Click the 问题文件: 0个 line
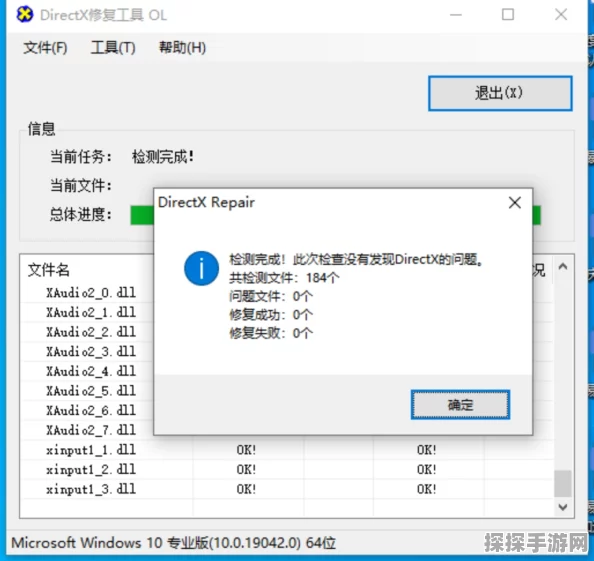The image size is (594, 561). pos(271,296)
